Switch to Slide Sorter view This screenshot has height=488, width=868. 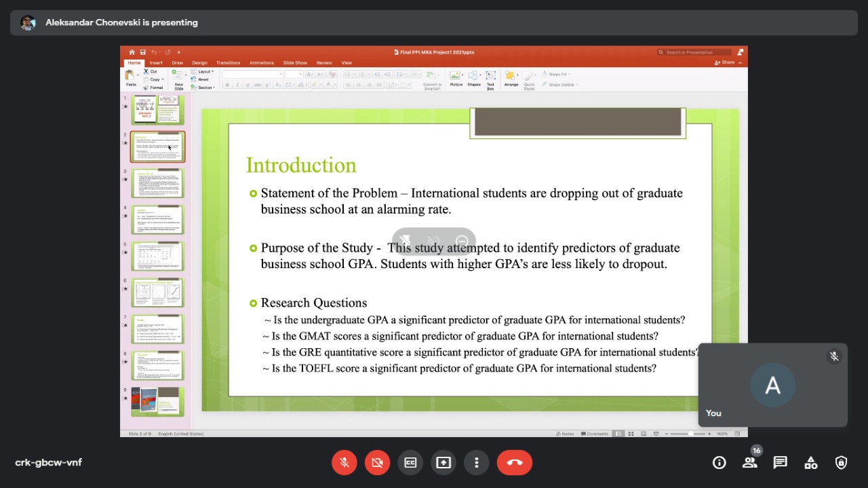pyautogui.click(x=631, y=434)
